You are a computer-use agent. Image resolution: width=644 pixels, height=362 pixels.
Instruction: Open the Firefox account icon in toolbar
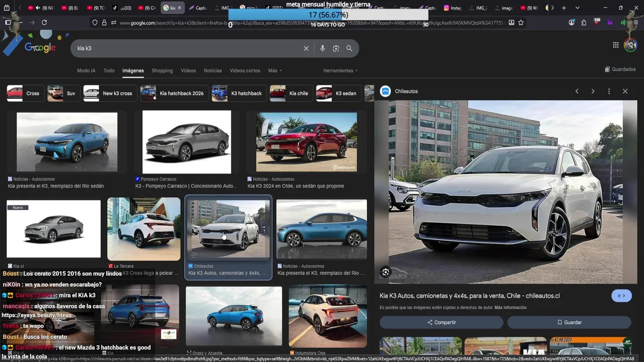pyautogui.click(x=572, y=23)
